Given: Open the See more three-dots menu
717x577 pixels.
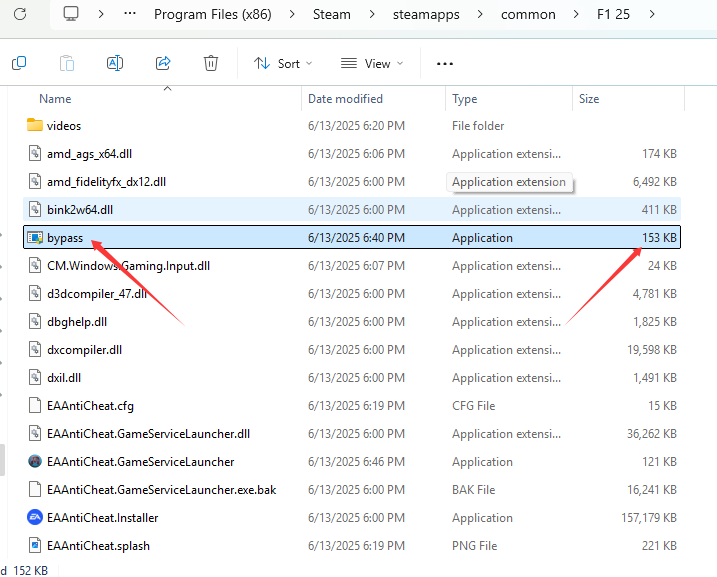Looking at the screenshot, I should (445, 63).
